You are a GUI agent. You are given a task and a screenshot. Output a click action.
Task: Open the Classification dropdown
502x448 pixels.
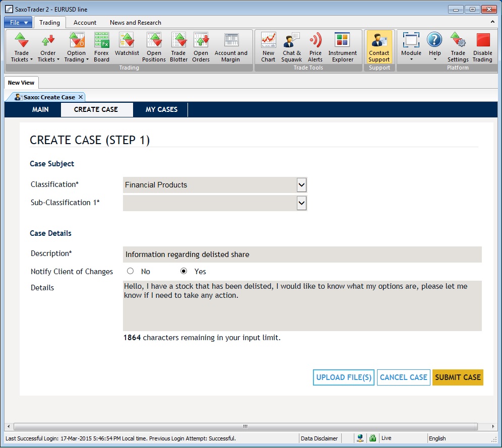(301, 185)
